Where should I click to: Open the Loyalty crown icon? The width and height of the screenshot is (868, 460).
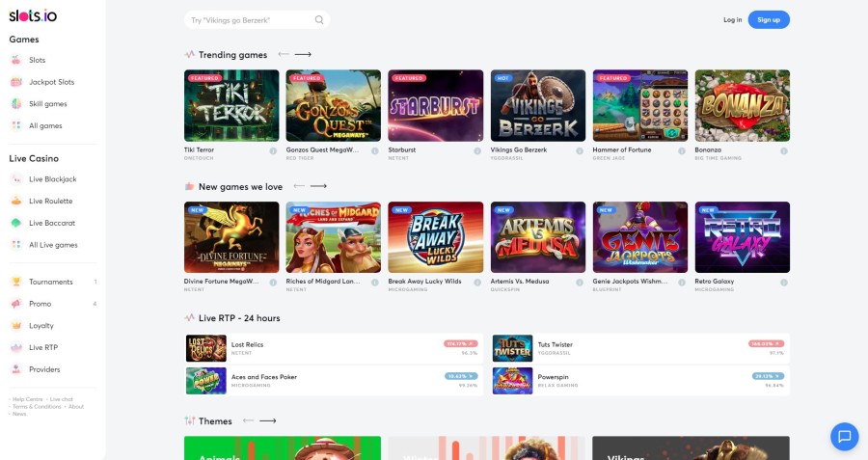click(x=16, y=326)
